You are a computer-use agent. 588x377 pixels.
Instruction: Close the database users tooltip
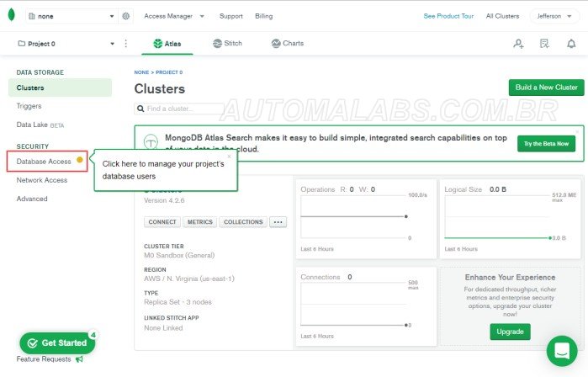pyautogui.click(x=230, y=156)
